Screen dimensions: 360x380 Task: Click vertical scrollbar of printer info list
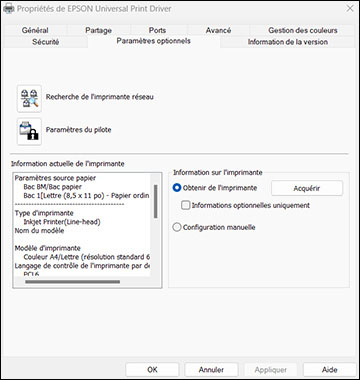[x=156, y=201]
